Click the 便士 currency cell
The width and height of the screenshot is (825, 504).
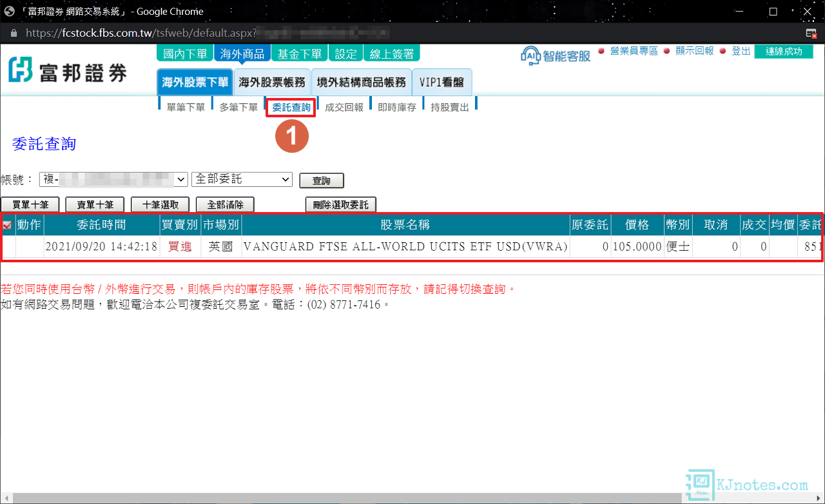tap(678, 247)
